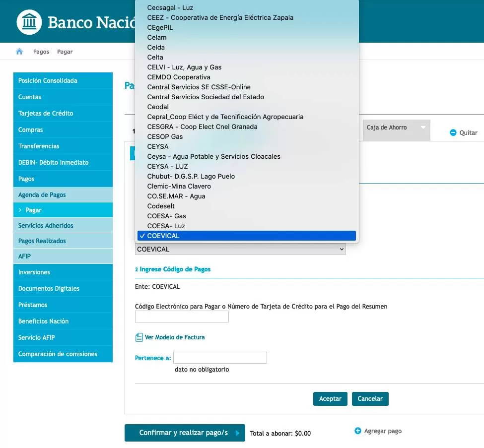Viewport: 484px width, 448px height.
Task: Select Clemic-Mina Clavero option
Action: tap(247, 186)
